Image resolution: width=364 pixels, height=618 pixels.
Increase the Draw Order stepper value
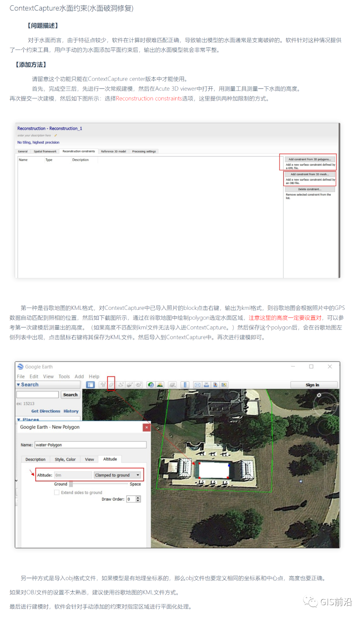[138, 497]
